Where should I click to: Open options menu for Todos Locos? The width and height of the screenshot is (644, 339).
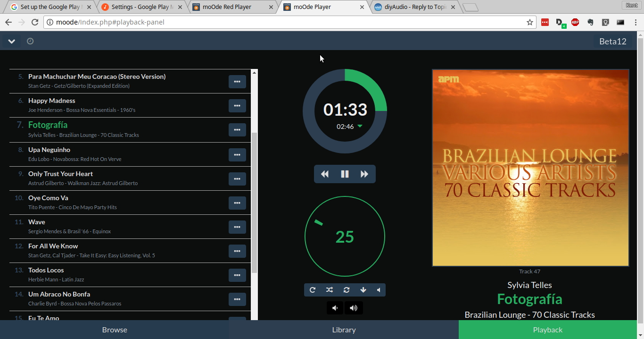pos(237,275)
